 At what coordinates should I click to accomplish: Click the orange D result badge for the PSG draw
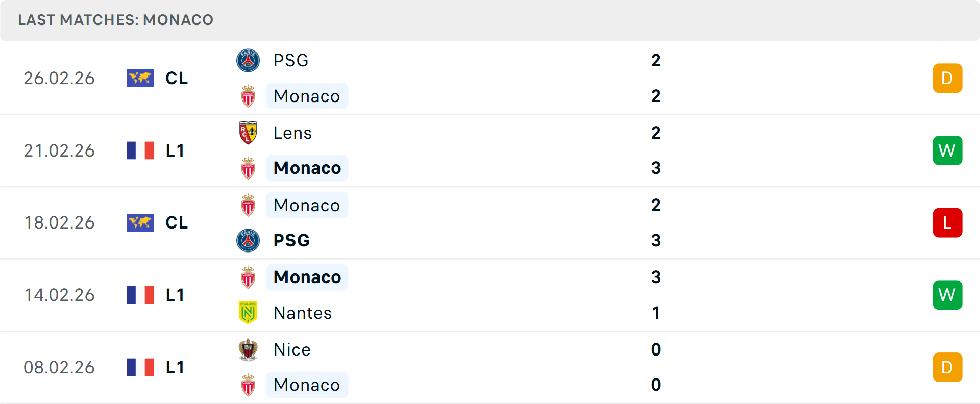tap(947, 78)
